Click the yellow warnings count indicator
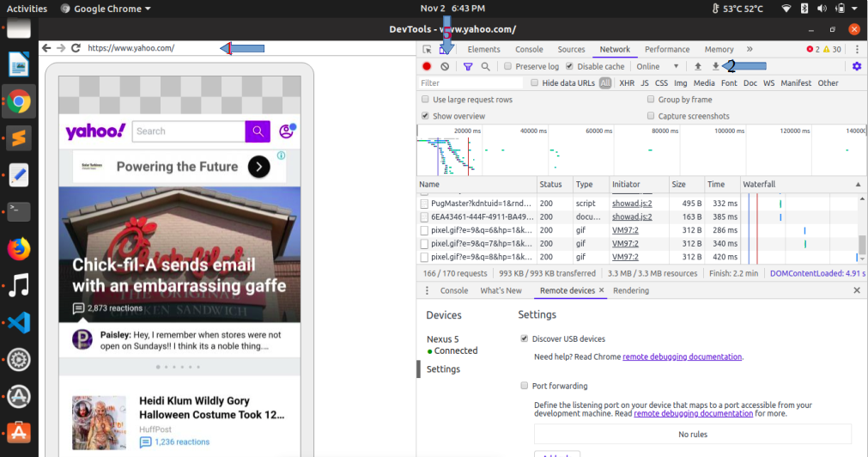Image resolution: width=868 pixels, height=457 pixels. point(832,49)
